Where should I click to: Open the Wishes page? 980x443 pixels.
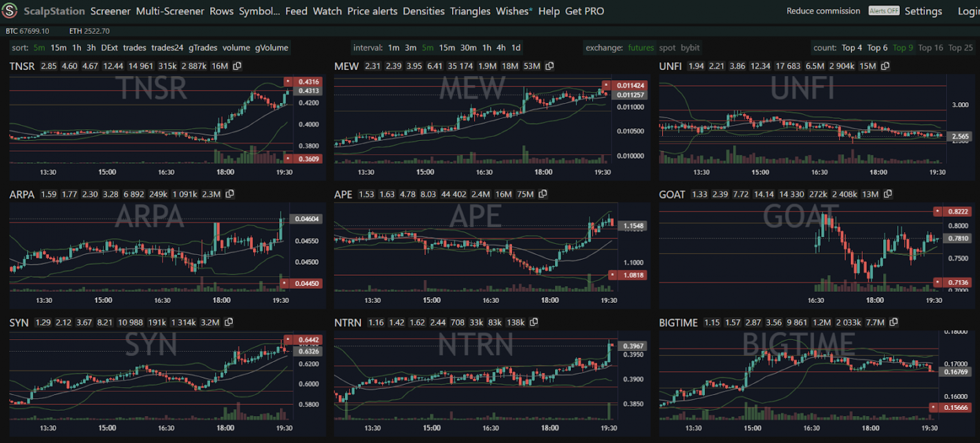(x=514, y=11)
